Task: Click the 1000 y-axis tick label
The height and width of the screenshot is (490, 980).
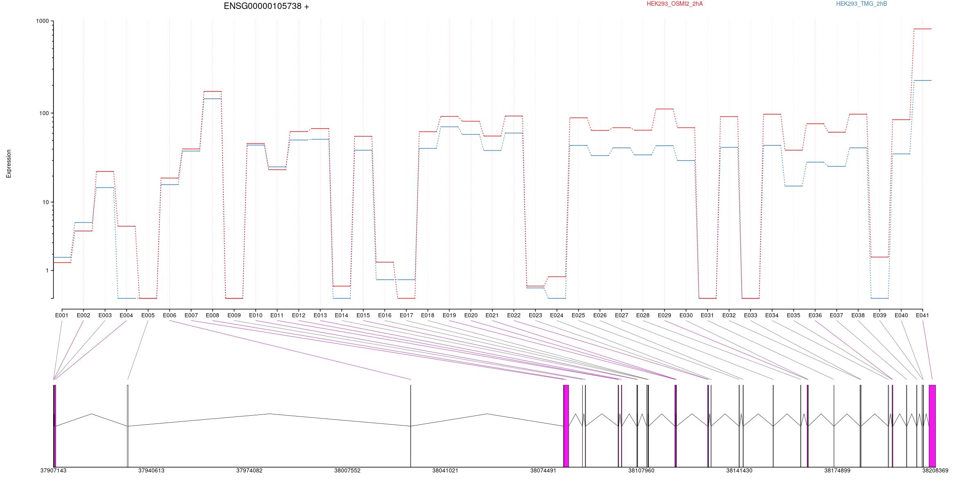Action: (42, 21)
